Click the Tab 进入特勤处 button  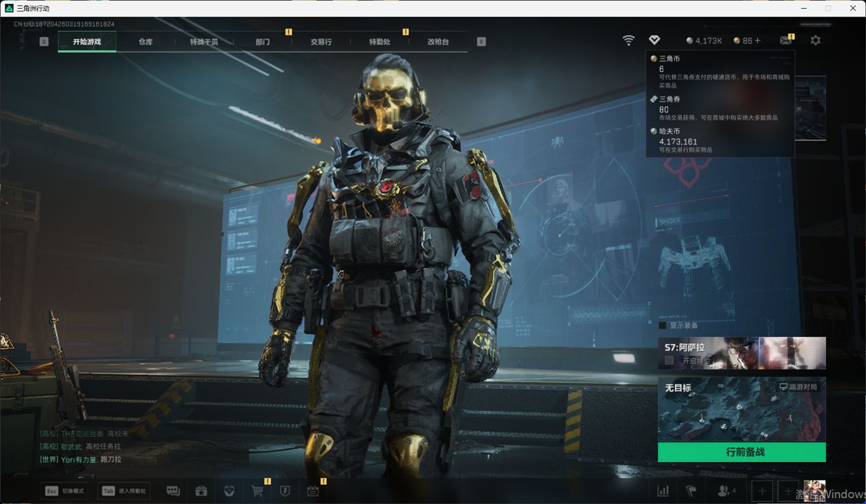124,491
